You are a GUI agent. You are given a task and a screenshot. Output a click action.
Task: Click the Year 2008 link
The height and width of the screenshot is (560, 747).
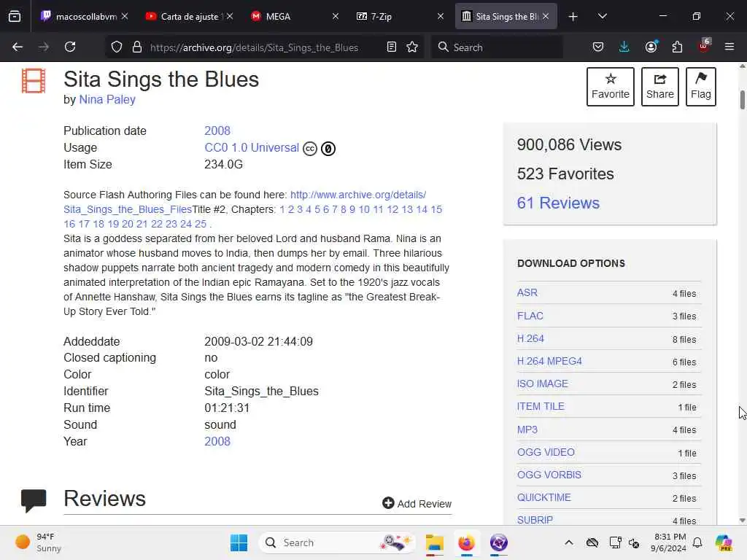tap(217, 441)
